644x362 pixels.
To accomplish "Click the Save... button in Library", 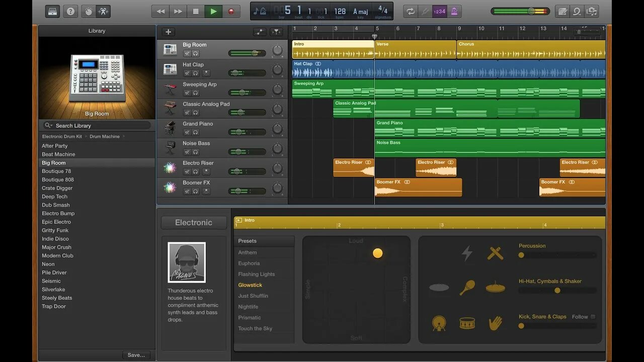I will coord(136,355).
